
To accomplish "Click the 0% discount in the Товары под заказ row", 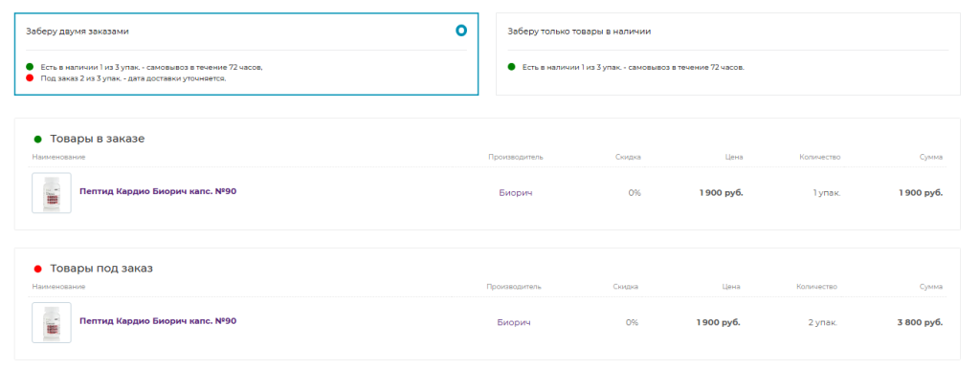I will (632, 323).
